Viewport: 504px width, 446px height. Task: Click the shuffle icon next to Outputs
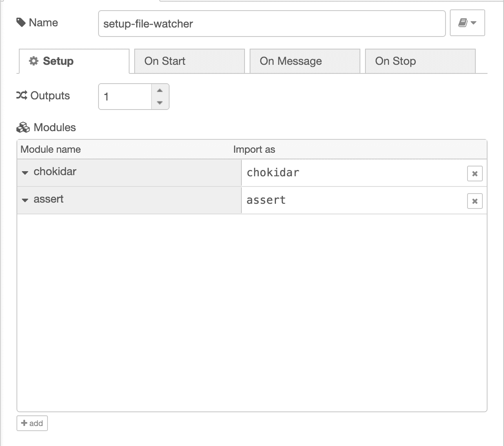(22, 95)
